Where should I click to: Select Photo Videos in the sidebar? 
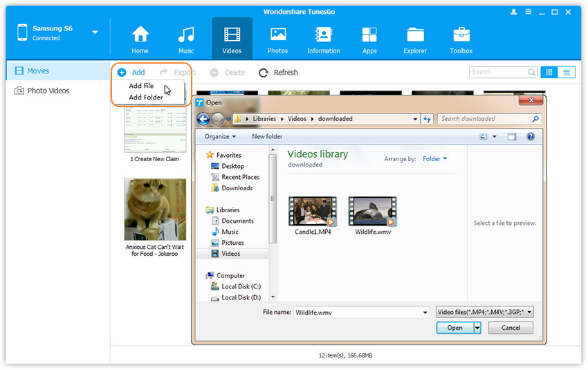point(48,91)
